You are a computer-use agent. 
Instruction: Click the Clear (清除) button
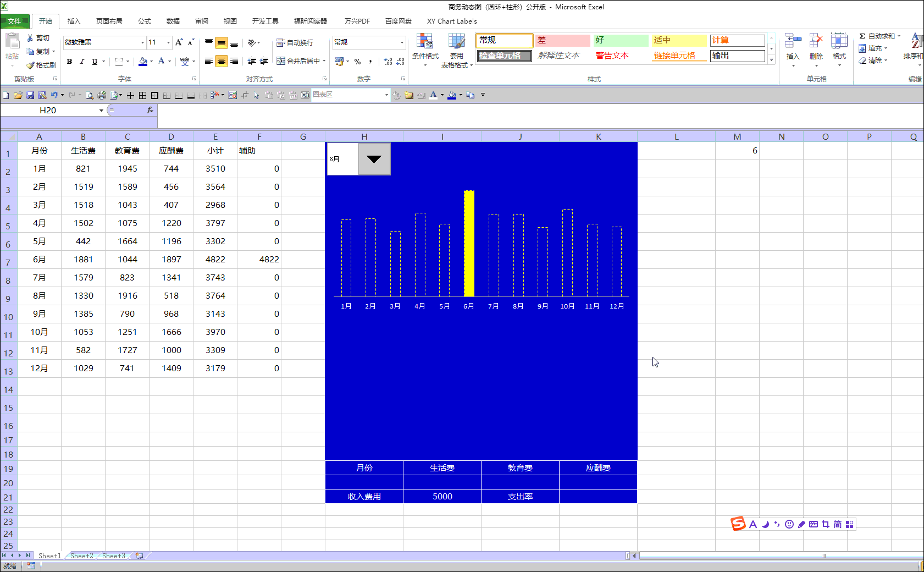tap(874, 61)
